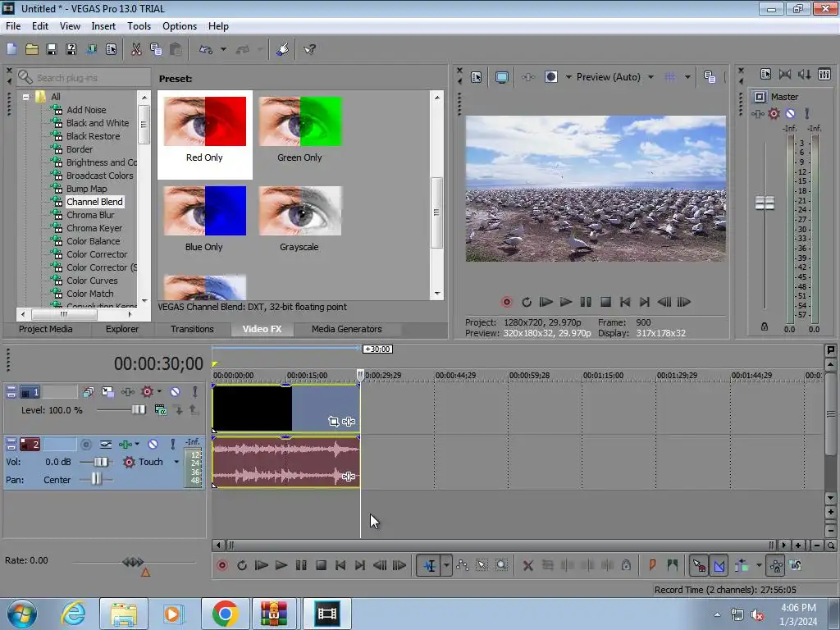Click the Open folder icon in the toolbar
This screenshot has height=630, width=840.
32,50
